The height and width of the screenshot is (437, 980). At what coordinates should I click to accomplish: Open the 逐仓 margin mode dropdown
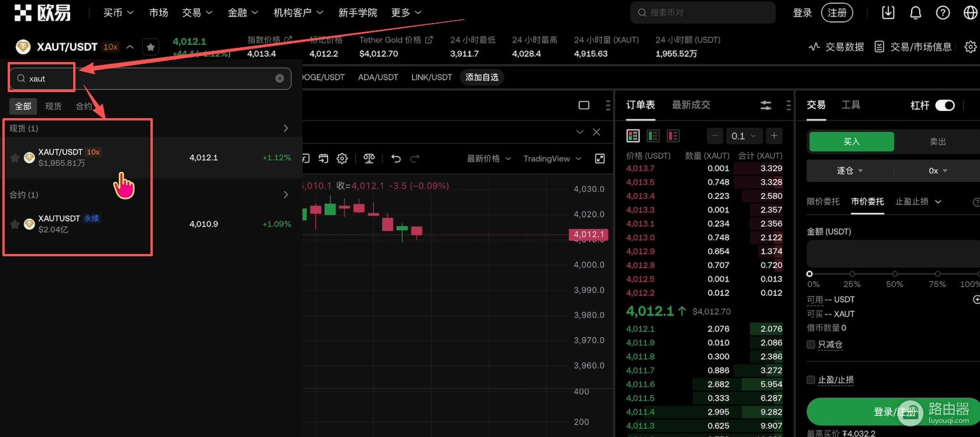(850, 171)
